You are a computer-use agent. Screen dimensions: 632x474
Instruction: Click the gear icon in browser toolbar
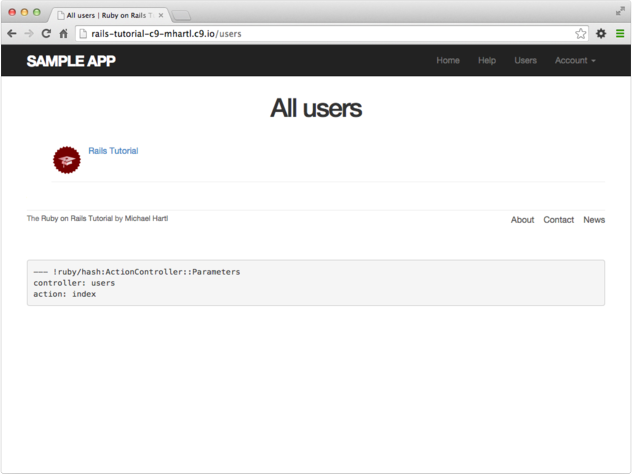[601, 33]
